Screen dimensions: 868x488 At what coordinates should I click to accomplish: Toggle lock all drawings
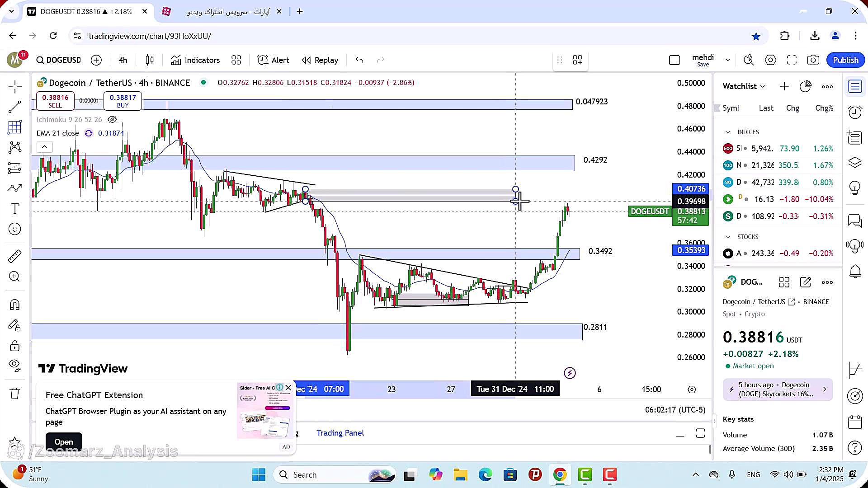point(14,346)
